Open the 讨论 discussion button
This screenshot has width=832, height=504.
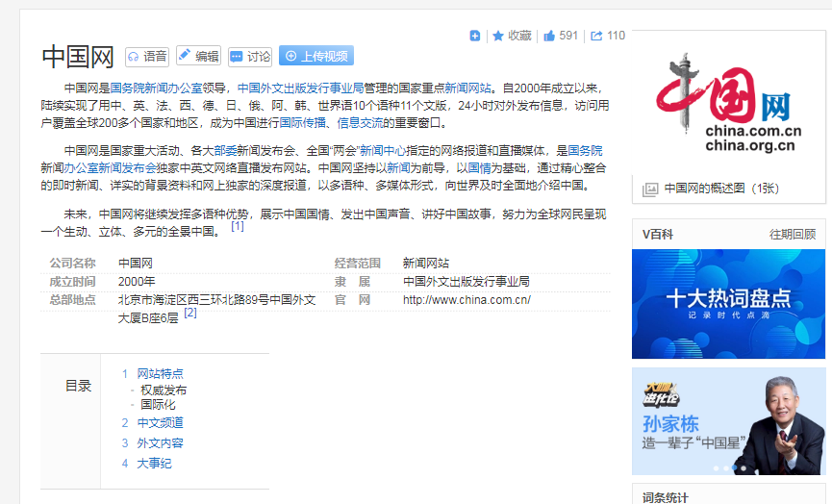(250, 56)
